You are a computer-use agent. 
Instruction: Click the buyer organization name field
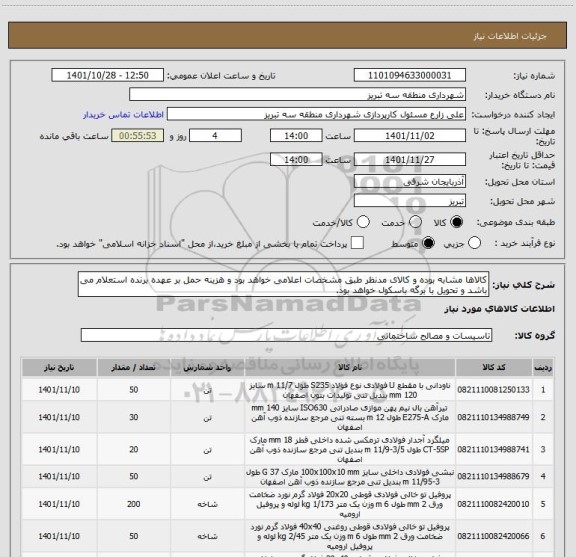[297, 95]
